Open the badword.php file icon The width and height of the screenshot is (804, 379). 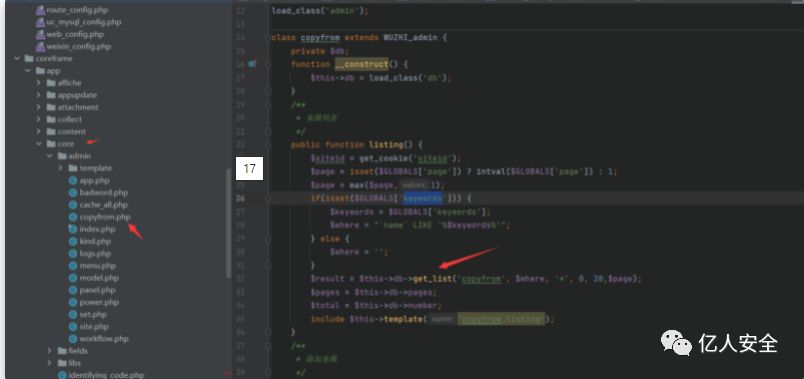73,193
